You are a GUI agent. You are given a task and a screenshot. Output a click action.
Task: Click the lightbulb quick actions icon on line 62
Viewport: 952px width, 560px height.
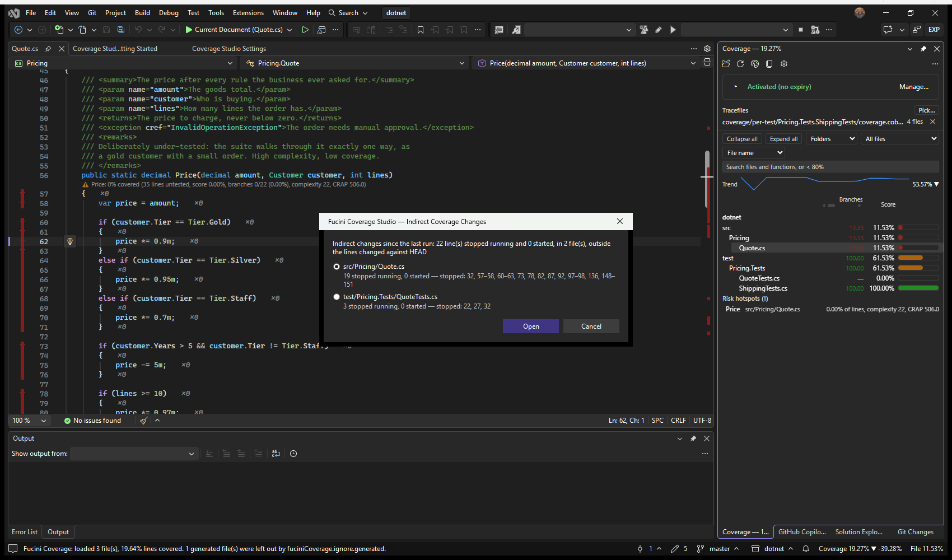pos(70,241)
